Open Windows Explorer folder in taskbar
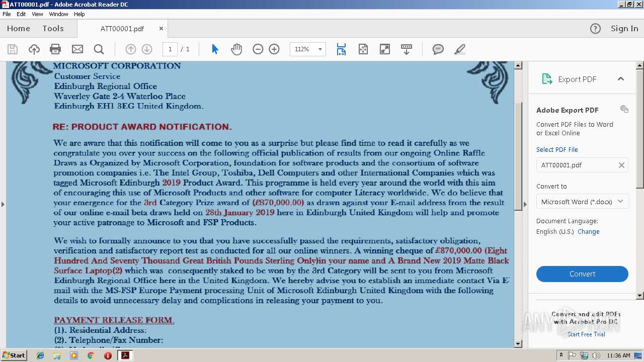The image size is (644, 362). [57, 355]
